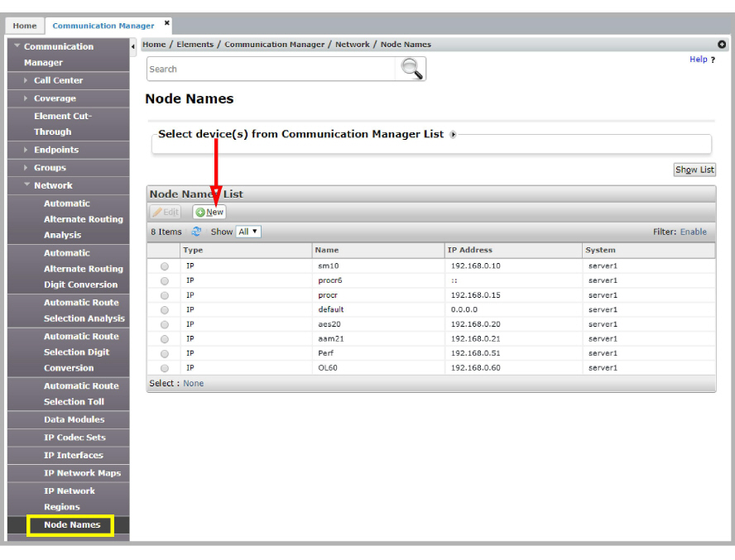Expand the Communication Manager device list
This screenshot has width=735, height=560.
pyautogui.click(x=453, y=135)
